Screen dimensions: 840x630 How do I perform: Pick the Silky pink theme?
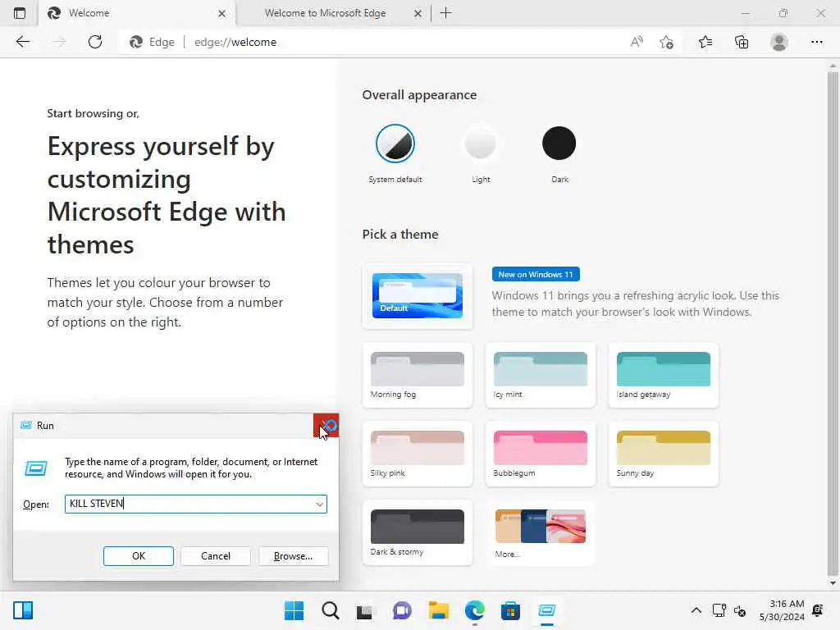[x=418, y=454]
